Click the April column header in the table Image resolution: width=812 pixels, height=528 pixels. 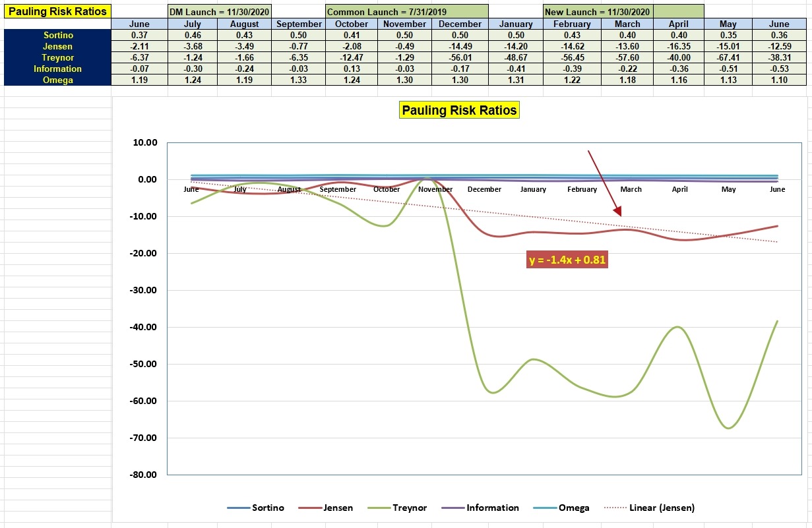[678, 24]
